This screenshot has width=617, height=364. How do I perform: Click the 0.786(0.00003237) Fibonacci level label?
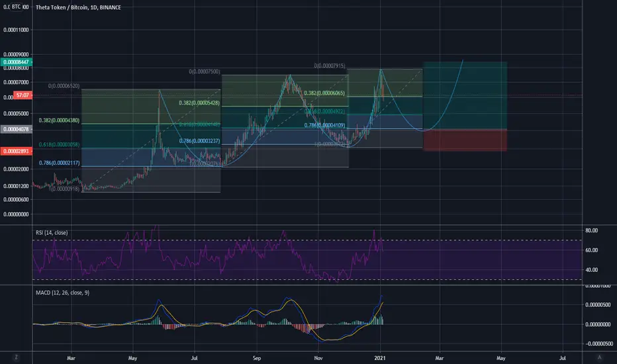pyautogui.click(x=199, y=141)
